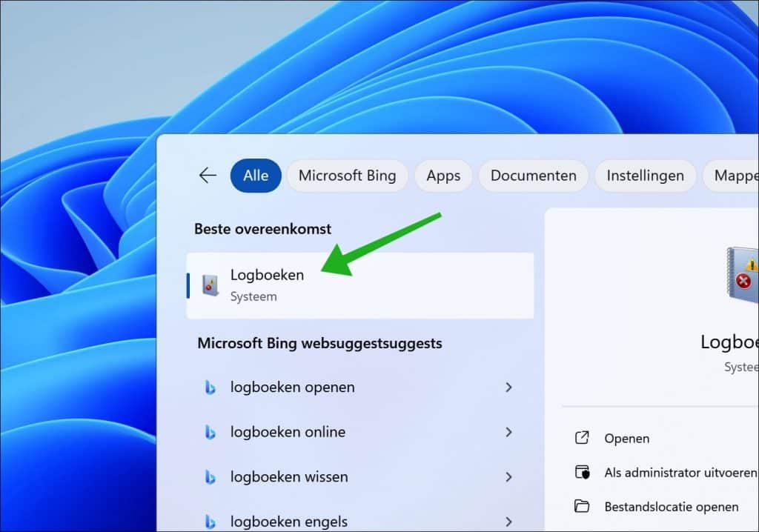Viewport: 759px width, 532px height.
Task: Click Bing icon beside logboeken engels
Action: point(210,522)
